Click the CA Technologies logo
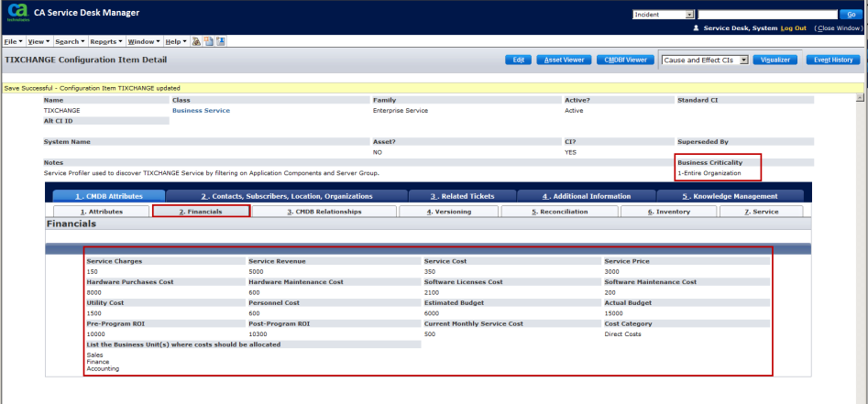Screen dimensions: 868x404 [17, 12]
